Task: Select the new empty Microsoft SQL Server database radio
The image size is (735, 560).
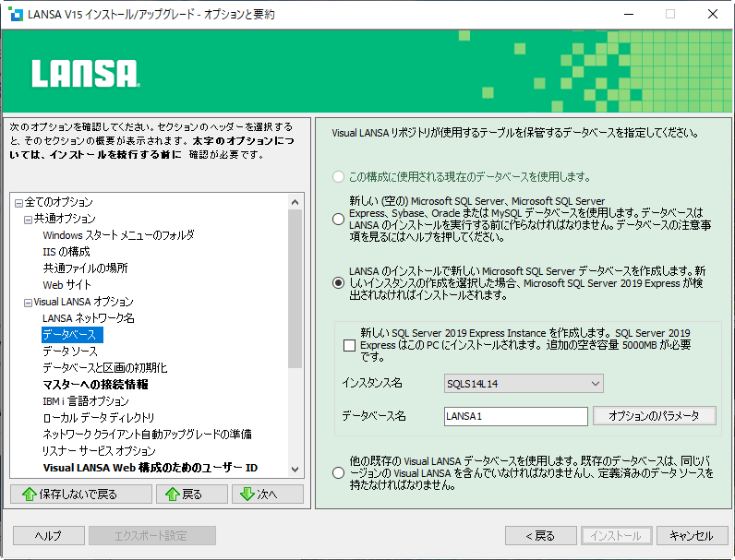Action: (338, 219)
